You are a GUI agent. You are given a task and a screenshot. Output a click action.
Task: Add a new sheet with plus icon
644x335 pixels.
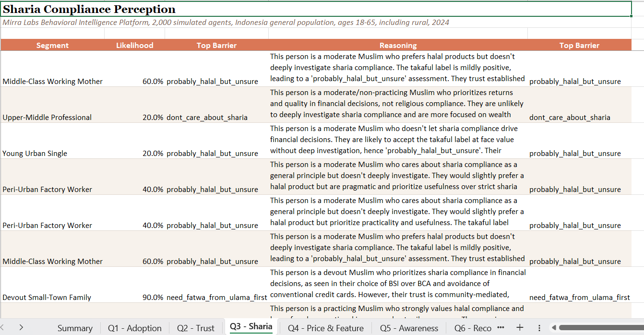click(520, 327)
